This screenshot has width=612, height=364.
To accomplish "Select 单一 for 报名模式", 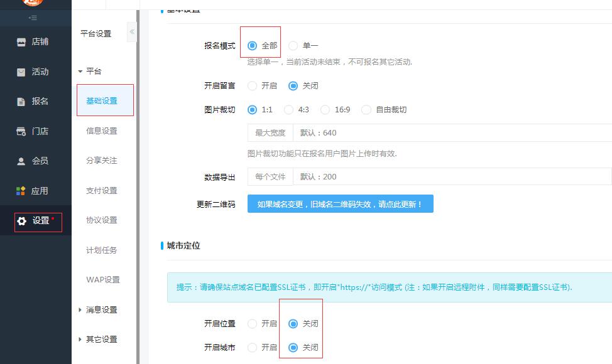I will [293, 46].
